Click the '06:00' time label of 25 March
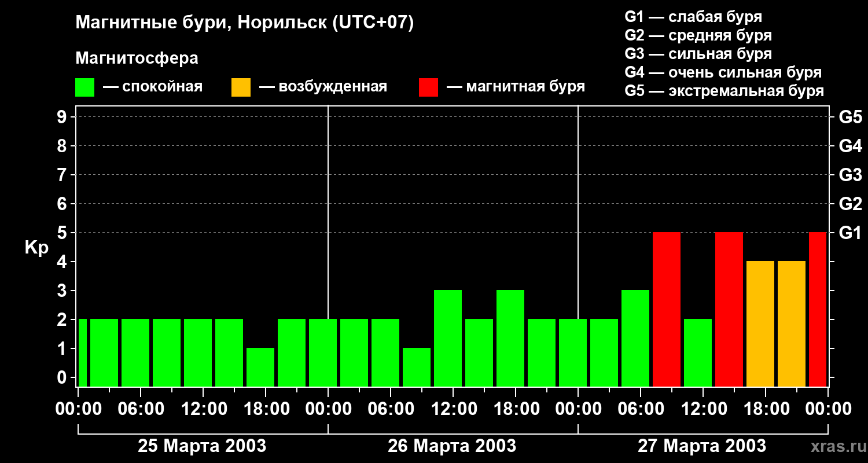This screenshot has height=463, width=868. click(141, 409)
